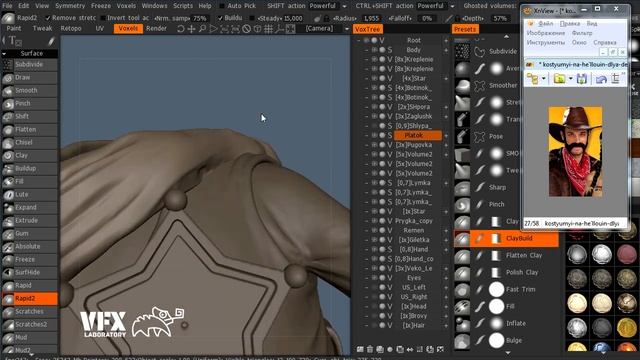Open the CTRL+SHIFT action Powerful dropdown
This screenshot has height=360, width=640.
tap(452, 6)
